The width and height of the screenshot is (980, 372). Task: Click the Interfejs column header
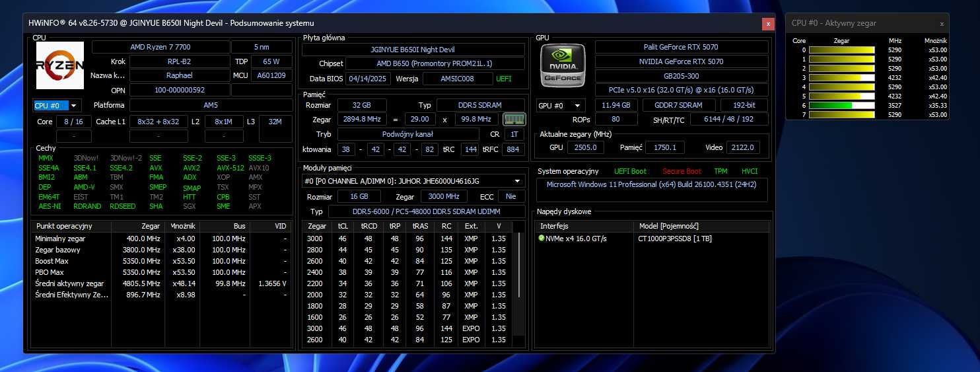[x=584, y=226]
